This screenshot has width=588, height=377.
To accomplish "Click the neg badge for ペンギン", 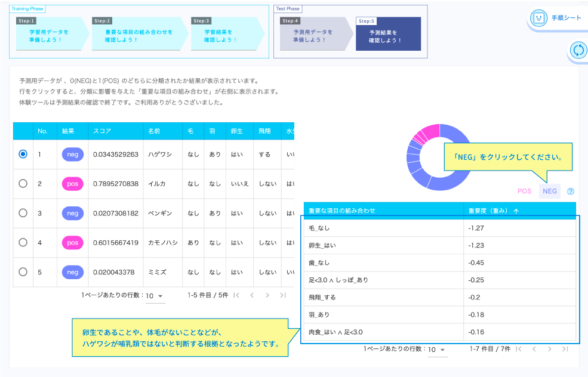I will 73,213.
